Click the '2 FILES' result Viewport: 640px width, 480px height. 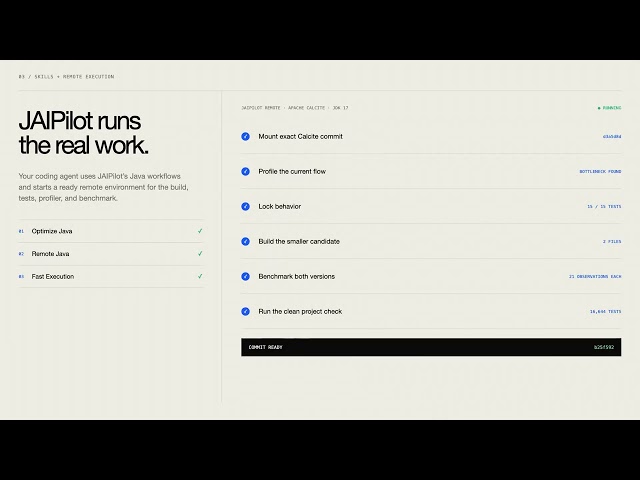click(x=612, y=242)
